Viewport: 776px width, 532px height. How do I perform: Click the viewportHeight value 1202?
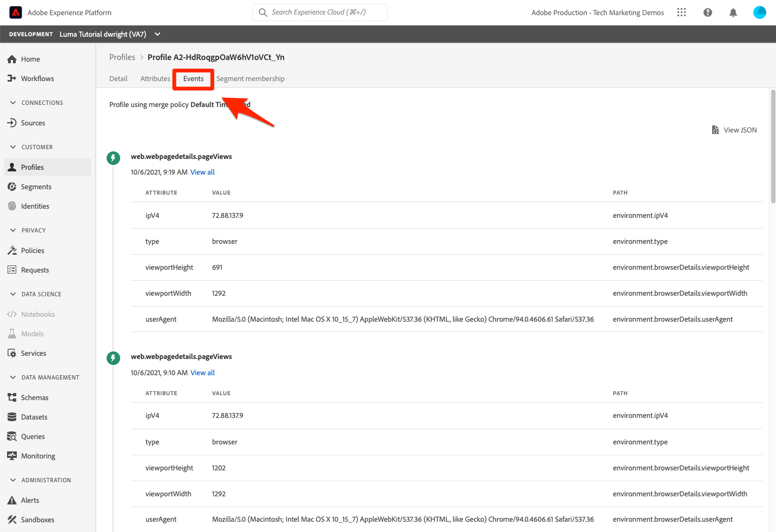pos(219,468)
